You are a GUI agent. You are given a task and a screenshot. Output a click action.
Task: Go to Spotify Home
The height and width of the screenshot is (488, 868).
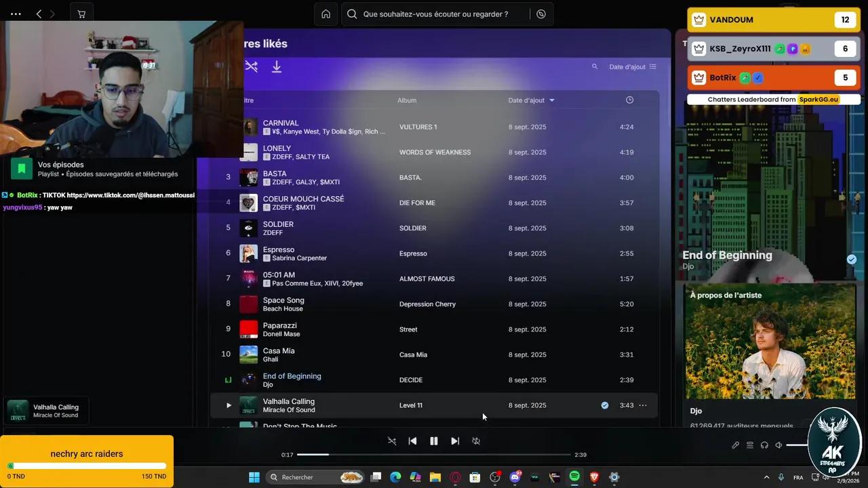326,14
